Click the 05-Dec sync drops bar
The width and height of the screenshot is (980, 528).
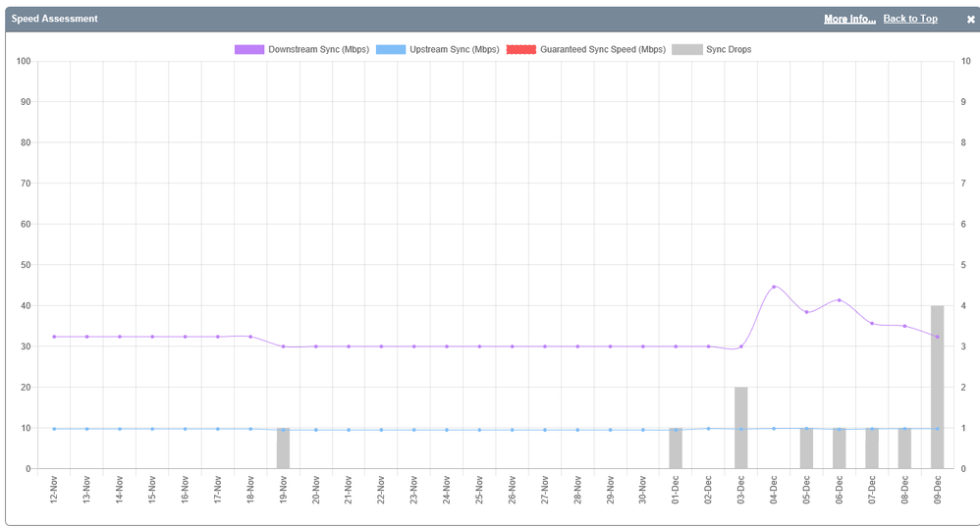[806, 449]
